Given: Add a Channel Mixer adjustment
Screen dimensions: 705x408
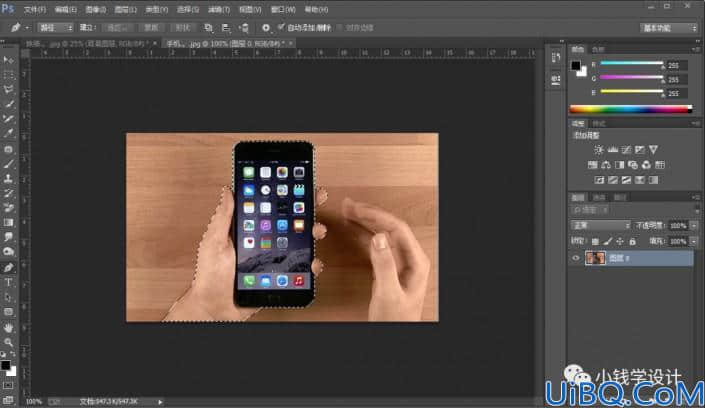Looking at the screenshot, I should (x=646, y=165).
